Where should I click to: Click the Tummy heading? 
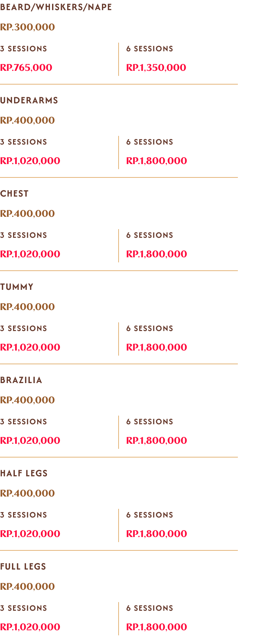tap(17, 287)
